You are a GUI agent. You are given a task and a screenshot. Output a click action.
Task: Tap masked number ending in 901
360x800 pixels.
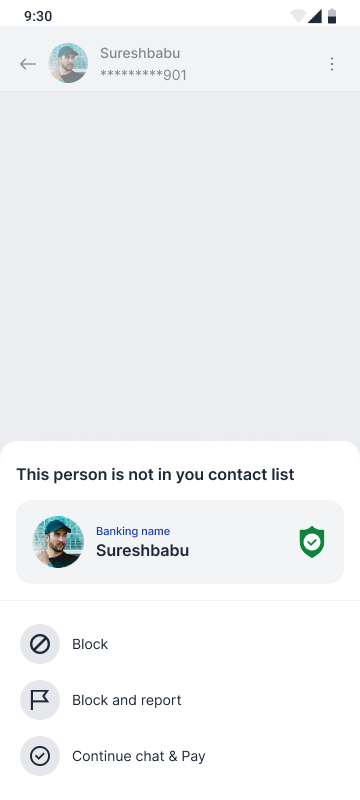(x=143, y=76)
